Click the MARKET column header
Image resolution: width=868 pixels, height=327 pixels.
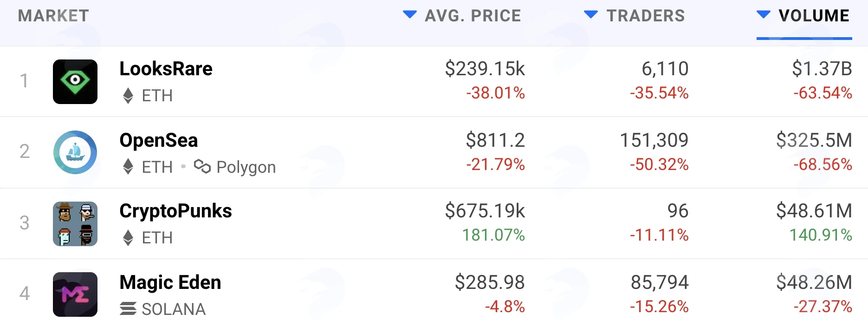click(53, 16)
